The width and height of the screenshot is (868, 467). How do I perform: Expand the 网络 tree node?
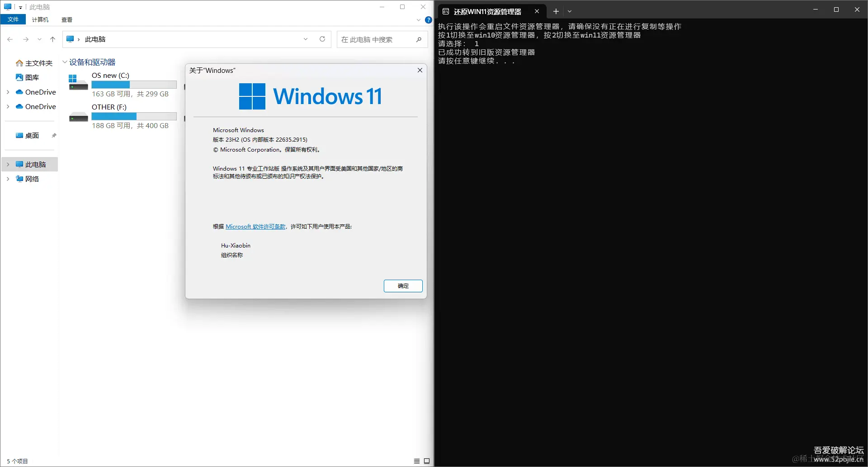8,179
